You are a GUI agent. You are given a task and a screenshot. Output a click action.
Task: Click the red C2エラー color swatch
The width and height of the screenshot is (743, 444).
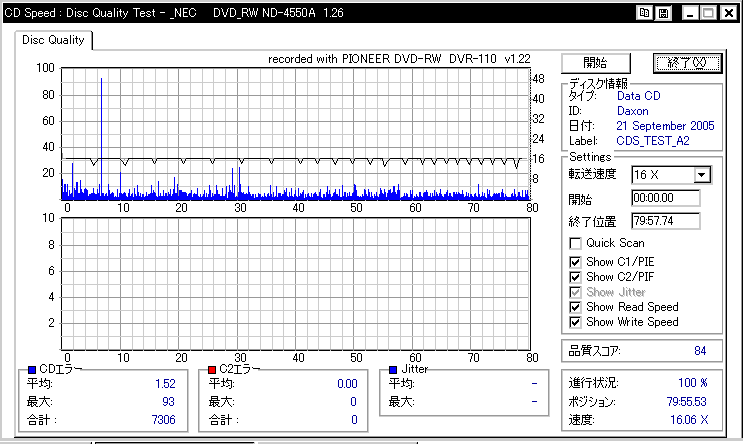pyautogui.click(x=212, y=370)
